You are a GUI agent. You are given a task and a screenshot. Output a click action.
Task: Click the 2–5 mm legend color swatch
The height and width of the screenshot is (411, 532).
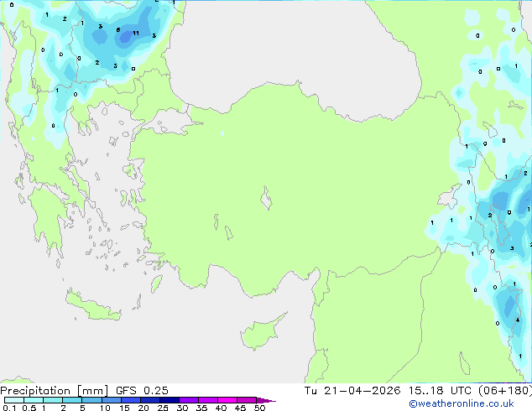click(x=72, y=400)
